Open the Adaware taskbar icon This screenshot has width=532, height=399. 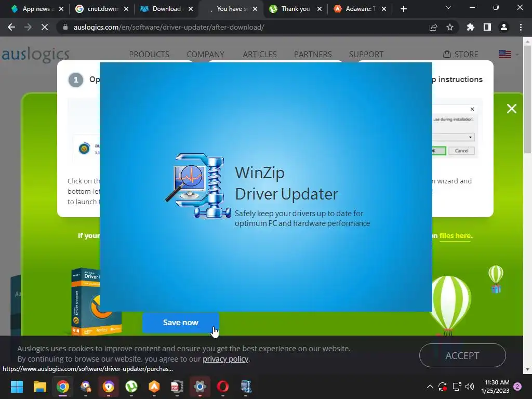point(154,387)
